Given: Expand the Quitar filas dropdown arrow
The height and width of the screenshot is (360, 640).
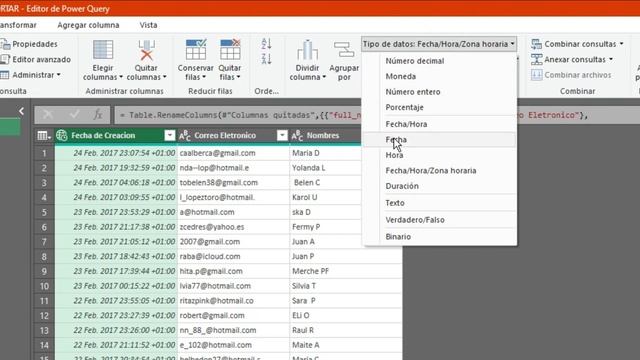Looking at the screenshot, I should pyautogui.click(x=238, y=77).
